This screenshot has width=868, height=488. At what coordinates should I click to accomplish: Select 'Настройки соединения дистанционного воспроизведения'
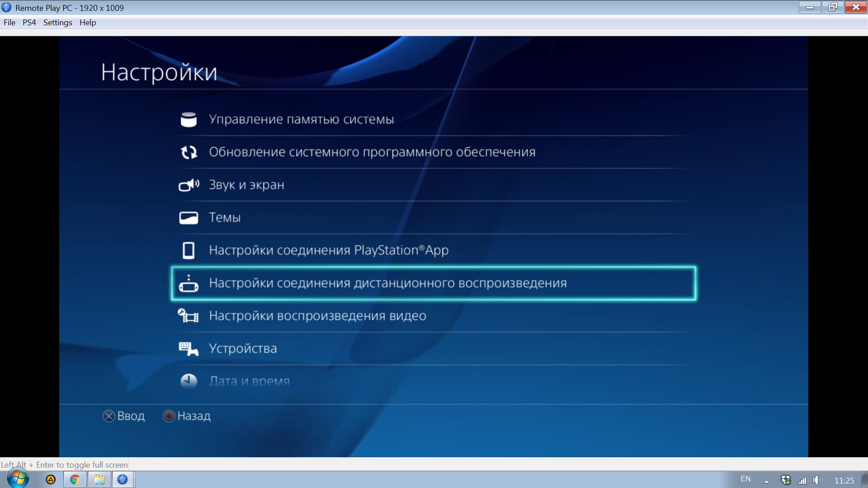434,283
